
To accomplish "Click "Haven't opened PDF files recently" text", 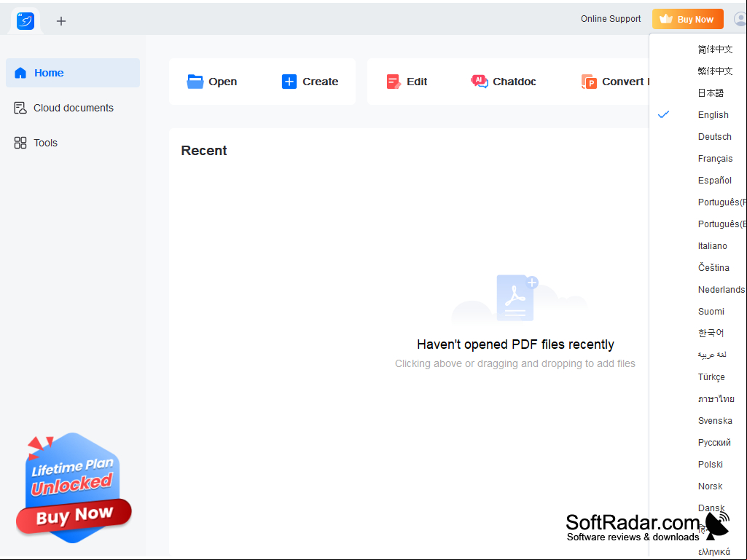I will [x=515, y=344].
